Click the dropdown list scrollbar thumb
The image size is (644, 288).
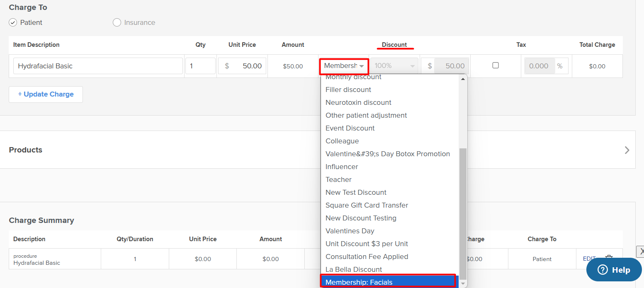pyautogui.click(x=463, y=213)
